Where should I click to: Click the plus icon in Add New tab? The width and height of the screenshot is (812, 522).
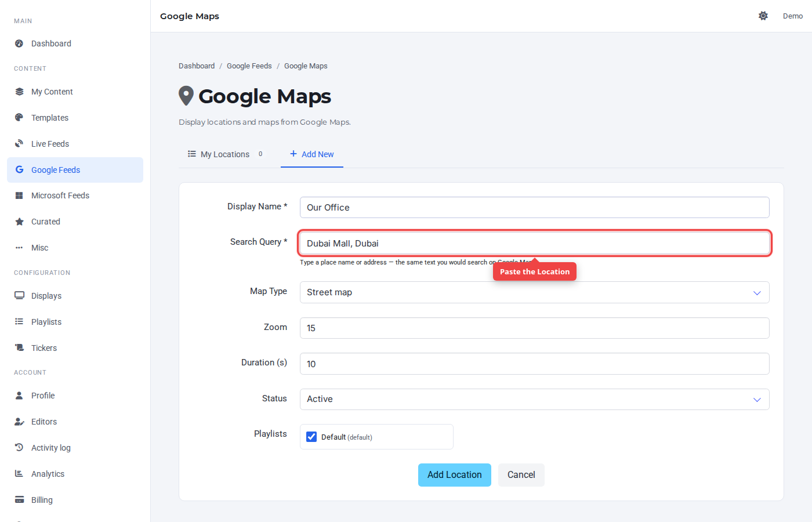(293, 154)
